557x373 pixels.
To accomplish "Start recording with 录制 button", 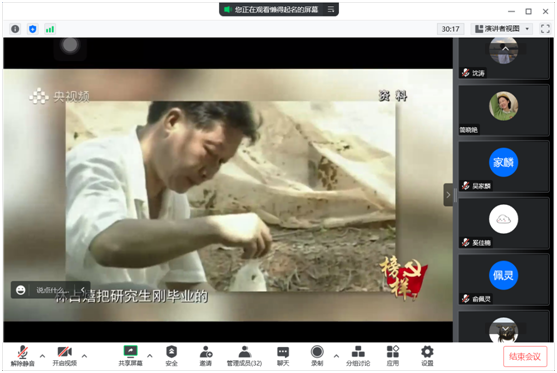I will point(317,356).
